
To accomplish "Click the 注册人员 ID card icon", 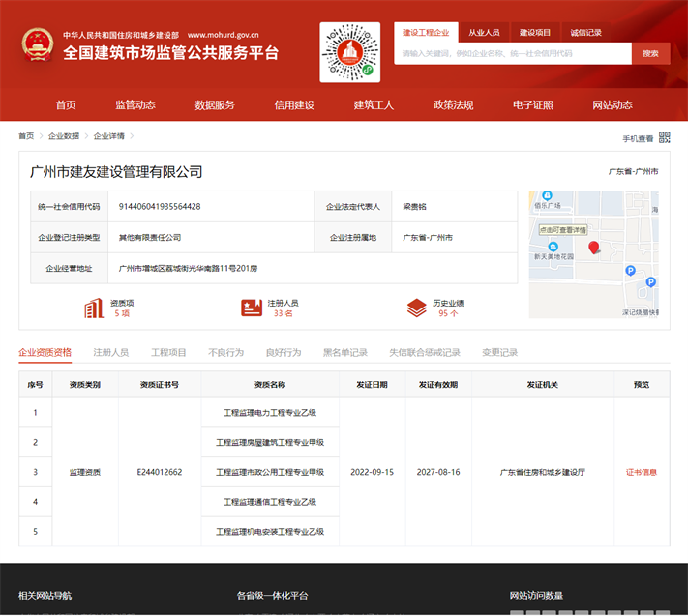I will pyautogui.click(x=252, y=308).
